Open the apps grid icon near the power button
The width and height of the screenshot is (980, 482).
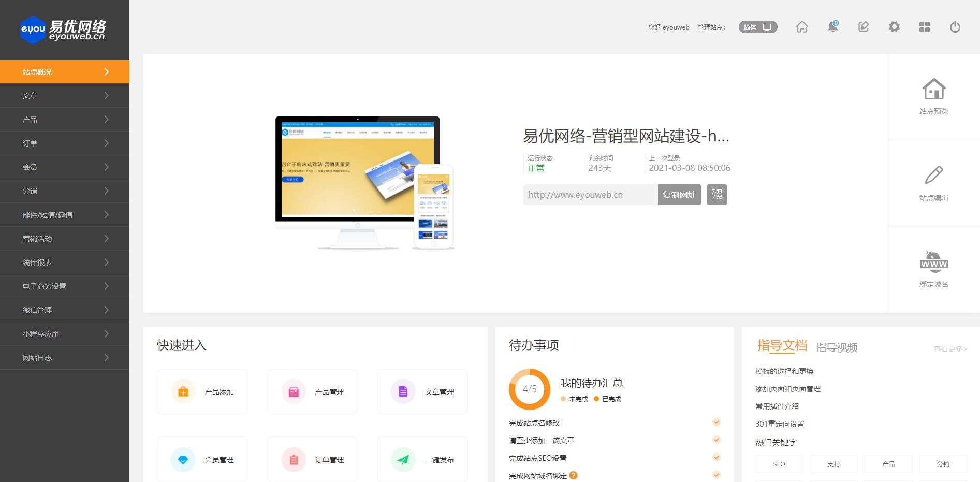[925, 27]
